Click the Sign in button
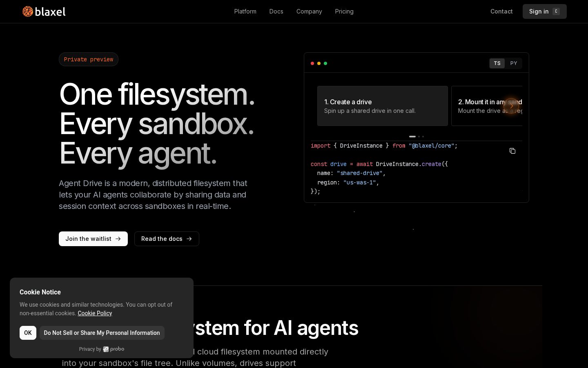This screenshot has width=588, height=368. tap(544, 11)
